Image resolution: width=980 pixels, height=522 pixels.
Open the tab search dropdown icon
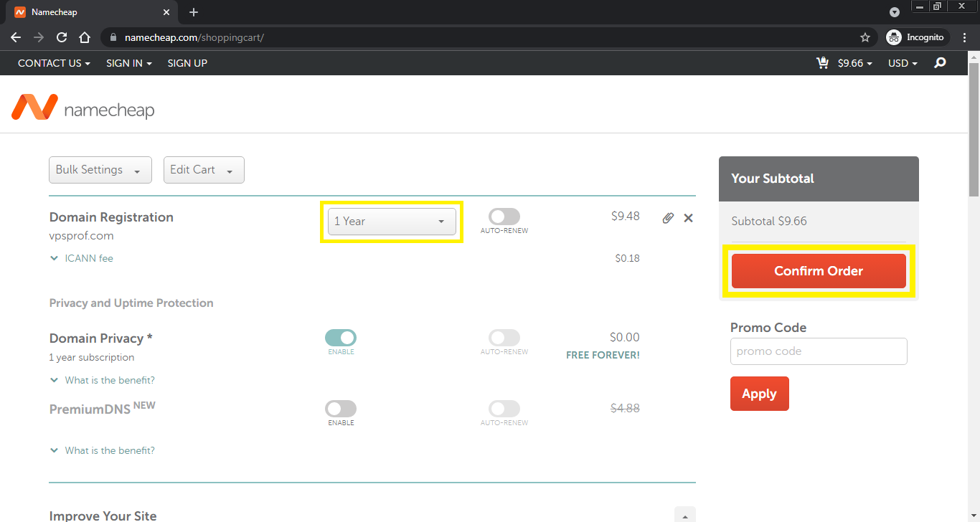(x=894, y=12)
